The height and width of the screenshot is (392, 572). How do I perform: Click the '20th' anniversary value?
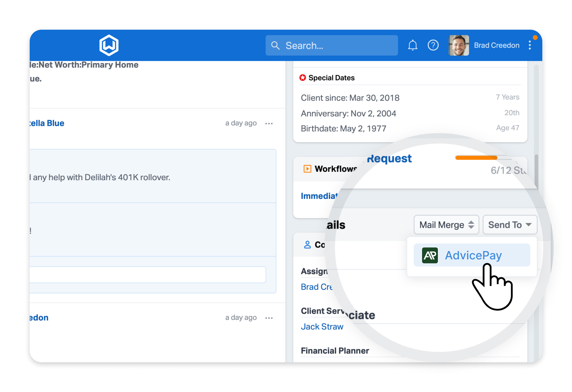(512, 113)
